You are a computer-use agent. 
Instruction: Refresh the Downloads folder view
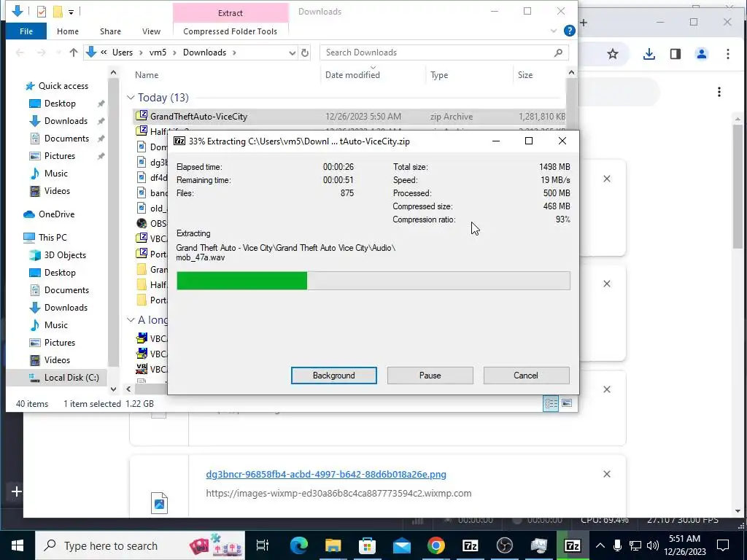305,52
